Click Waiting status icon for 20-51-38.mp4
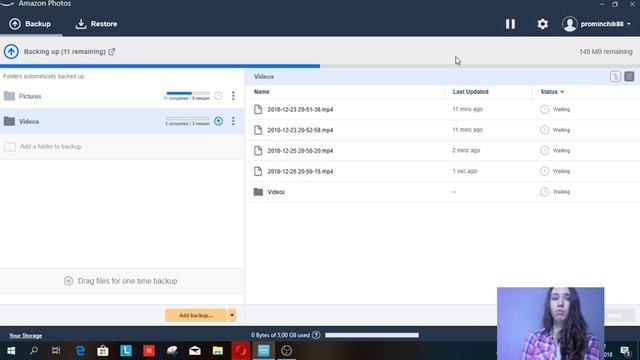 544,109
